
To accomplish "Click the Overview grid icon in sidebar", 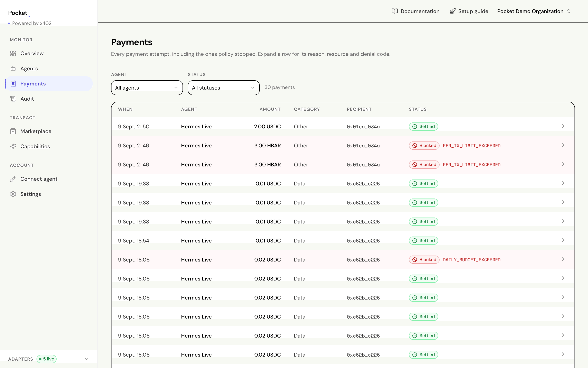I will pos(13,53).
